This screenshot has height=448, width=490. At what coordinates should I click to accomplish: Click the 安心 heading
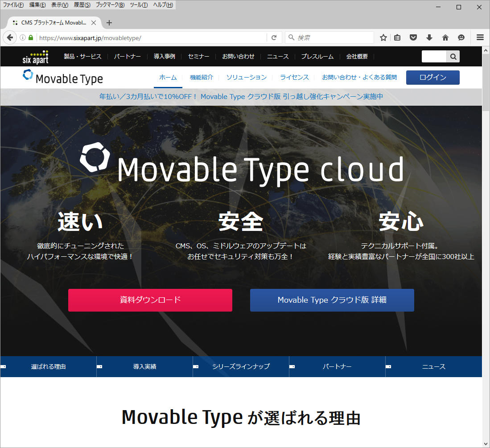point(401,222)
